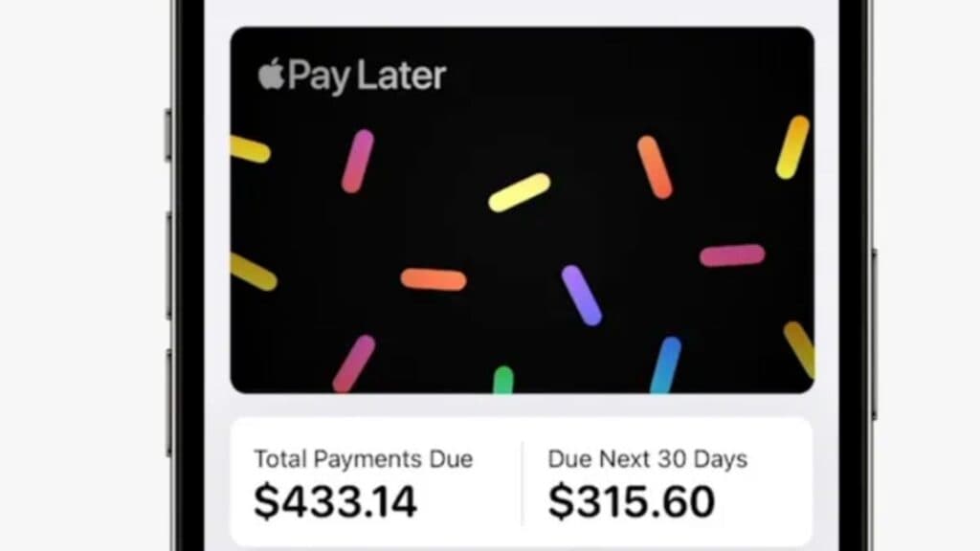
Task: Tap the purple sprinkle on the card
Action: coord(581,295)
